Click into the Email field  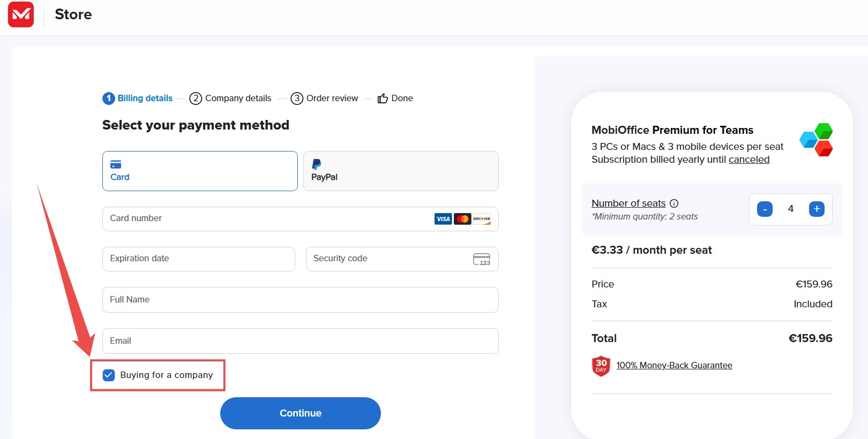[x=301, y=341]
